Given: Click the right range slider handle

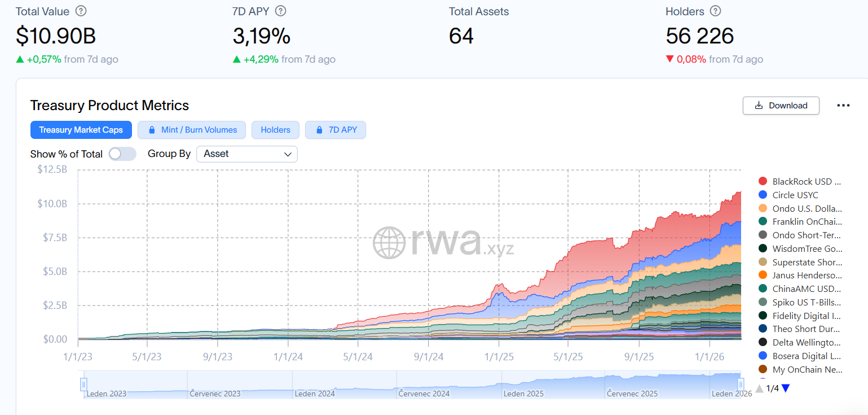Looking at the screenshot, I should pos(741,385).
